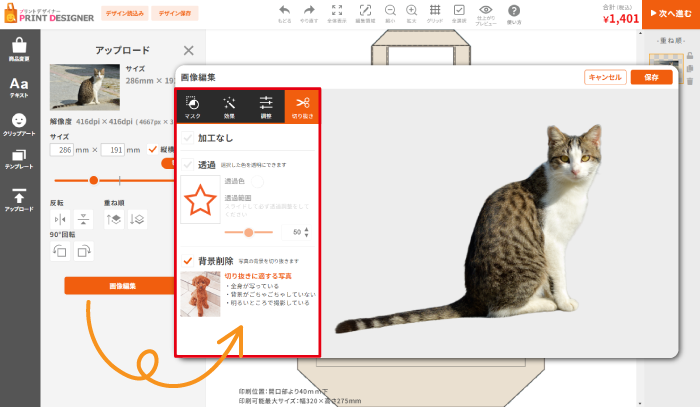Uncheck the 背景削除 background removal checkbox
This screenshot has height=407, width=700.
coord(188,261)
